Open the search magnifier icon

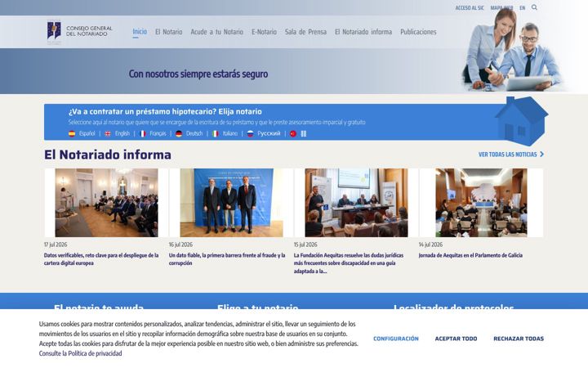click(x=534, y=7)
